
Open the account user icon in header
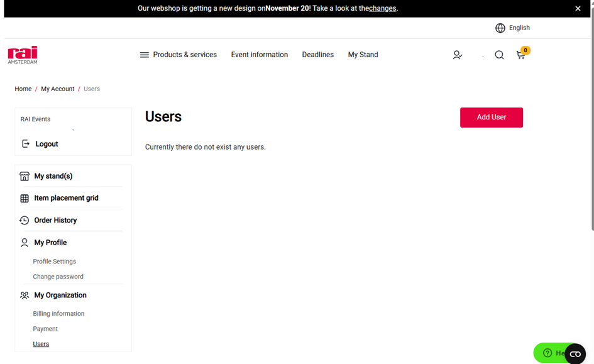click(458, 55)
